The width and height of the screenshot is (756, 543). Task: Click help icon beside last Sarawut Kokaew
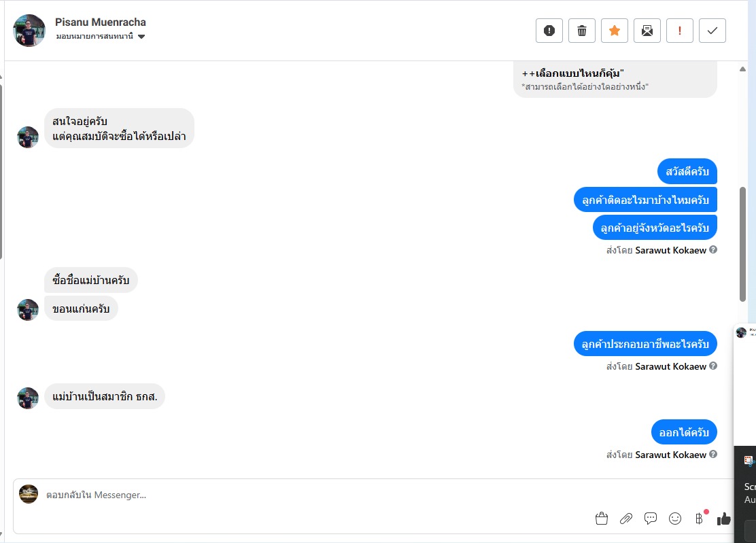click(713, 455)
